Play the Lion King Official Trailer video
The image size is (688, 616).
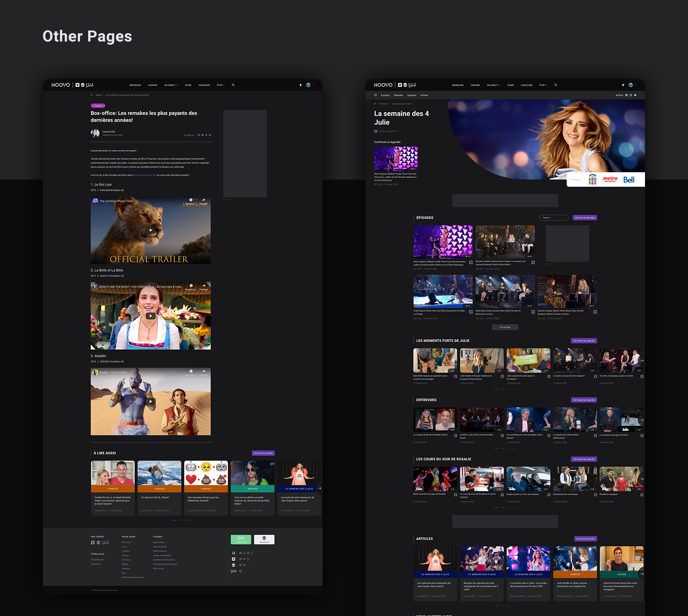pos(150,230)
